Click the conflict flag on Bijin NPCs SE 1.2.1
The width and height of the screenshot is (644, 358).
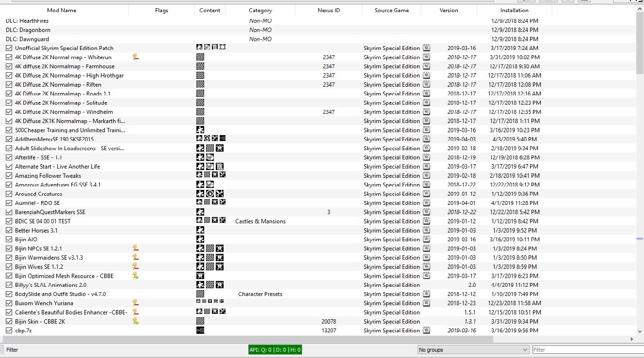[136, 249]
